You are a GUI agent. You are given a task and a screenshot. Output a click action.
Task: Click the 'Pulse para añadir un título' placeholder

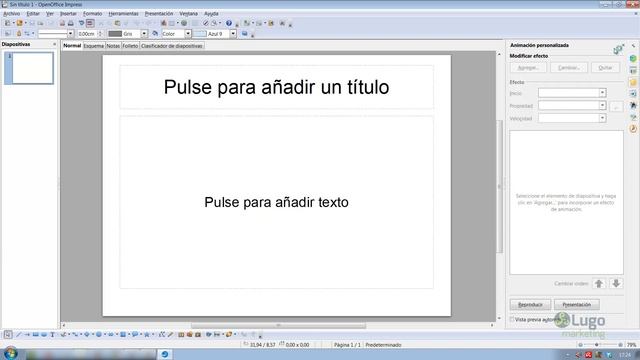pyautogui.click(x=276, y=87)
